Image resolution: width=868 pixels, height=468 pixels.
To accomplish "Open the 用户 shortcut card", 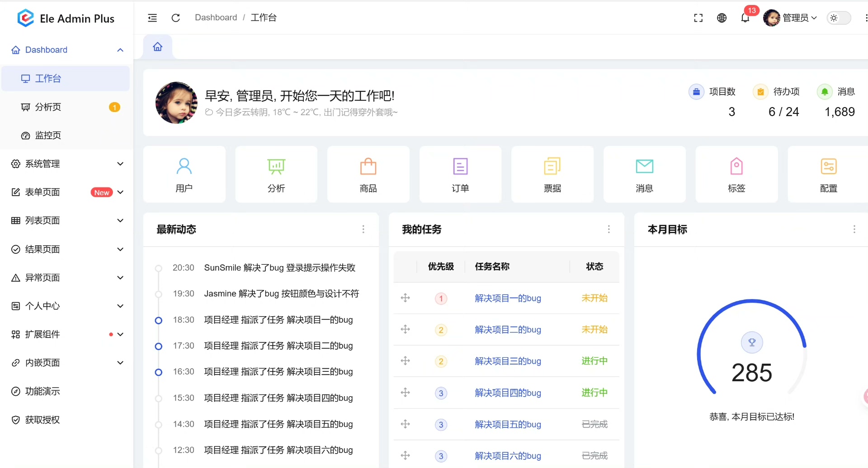I will [184, 174].
